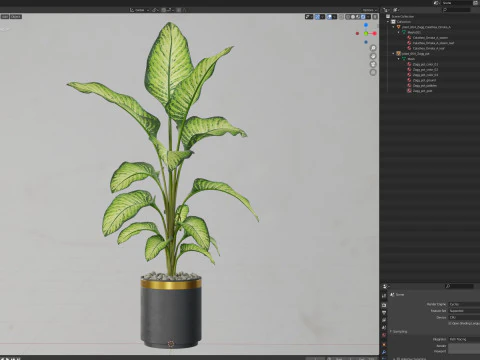Open the viewport shading options dropdown
Viewport: 480px width, 360px height.
tap(368, 17)
